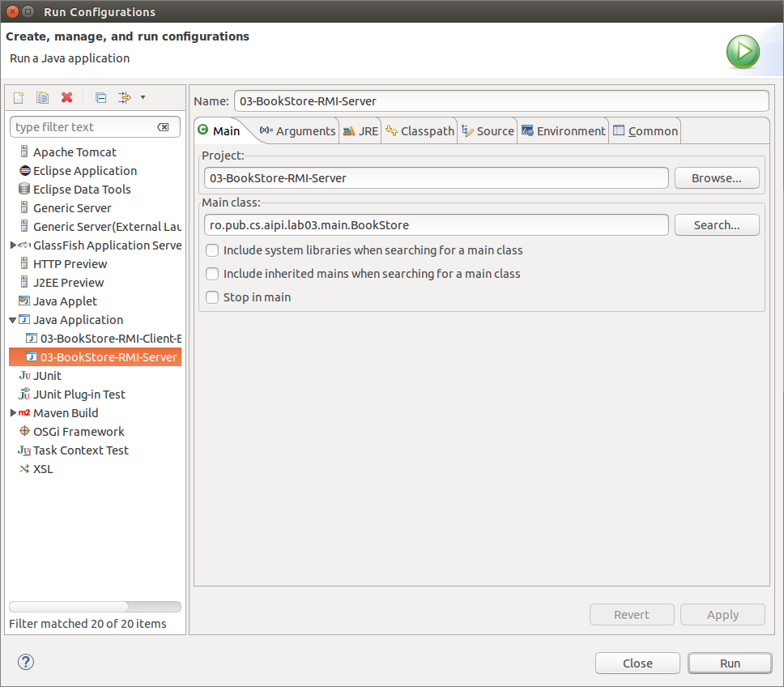
Task: Switch to the Classpath tab
Action: 420,131
